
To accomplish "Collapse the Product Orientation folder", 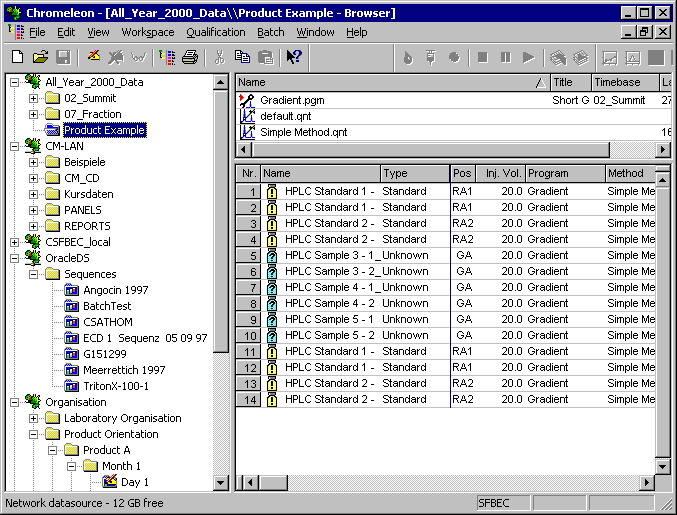I will (33, 434).
